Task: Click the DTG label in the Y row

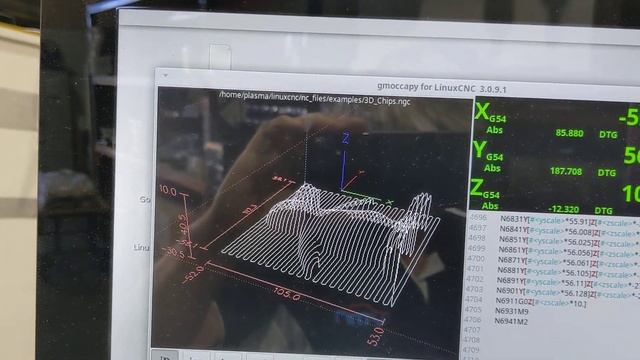Action: click(x=607, y=173)
